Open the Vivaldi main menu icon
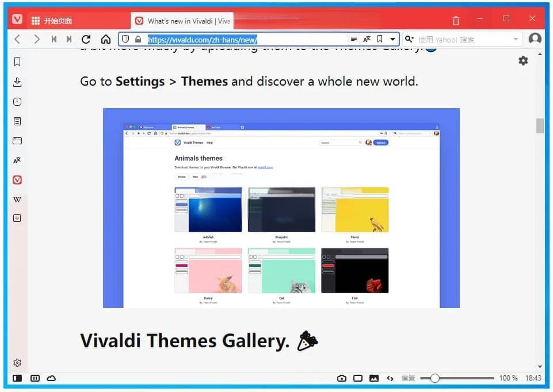This screenshot has width=553, height=392. [17, 19]
